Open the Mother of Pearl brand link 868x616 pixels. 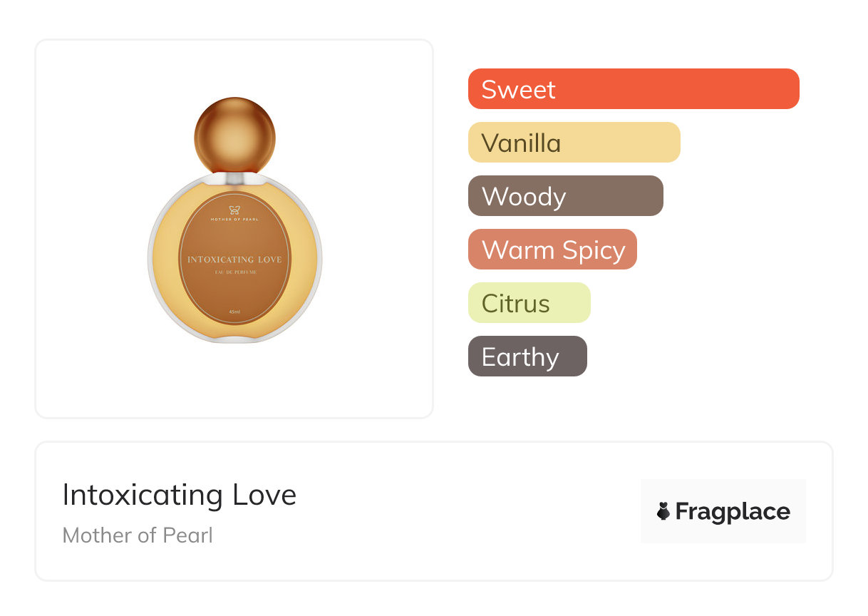point(138,535)
